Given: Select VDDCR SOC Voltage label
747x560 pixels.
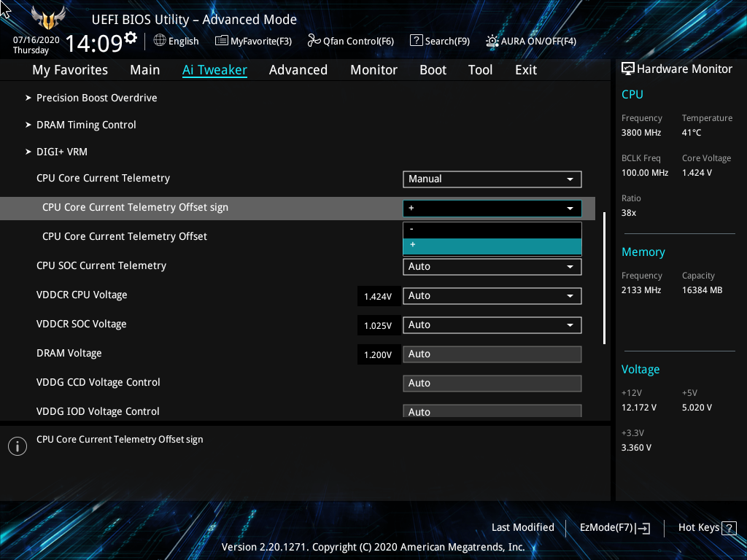Looking at the screenshot, I should point(82,324).
